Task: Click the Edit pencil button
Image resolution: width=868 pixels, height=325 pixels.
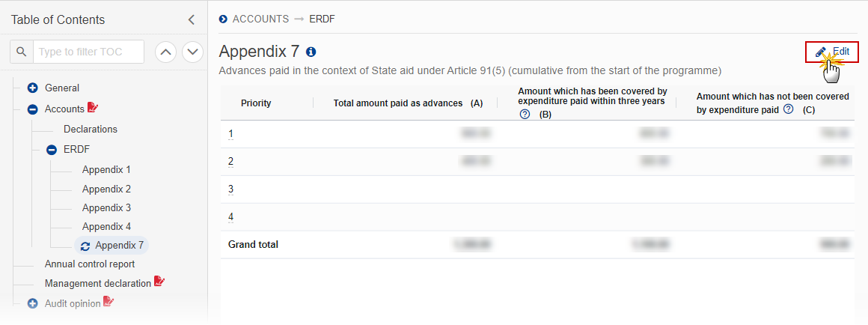Action: tap(832, 52)
